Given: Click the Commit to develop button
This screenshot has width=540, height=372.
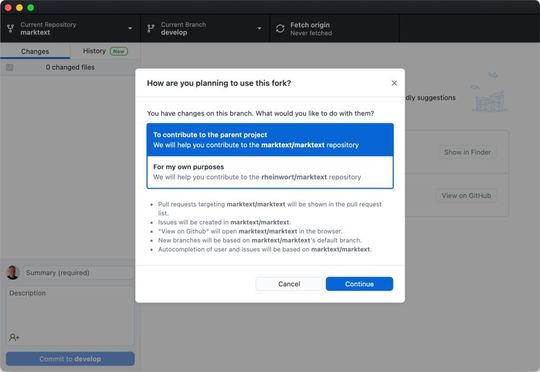Looking at the screenshot, I should [70, 359].
